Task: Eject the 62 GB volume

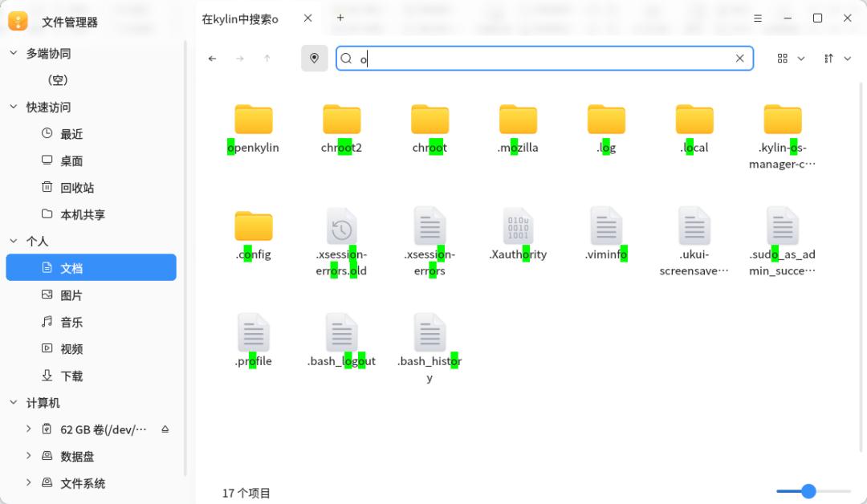Action: tap(165, 429)
